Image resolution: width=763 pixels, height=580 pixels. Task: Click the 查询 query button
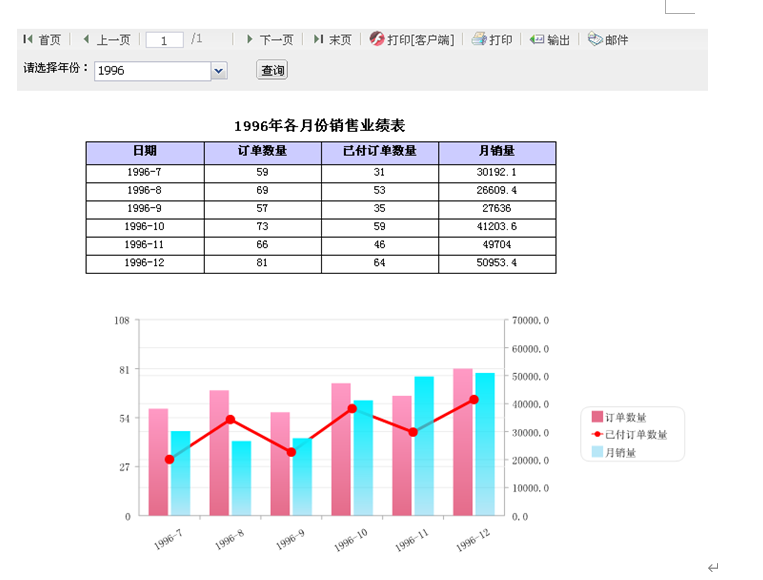coord(272,70)
